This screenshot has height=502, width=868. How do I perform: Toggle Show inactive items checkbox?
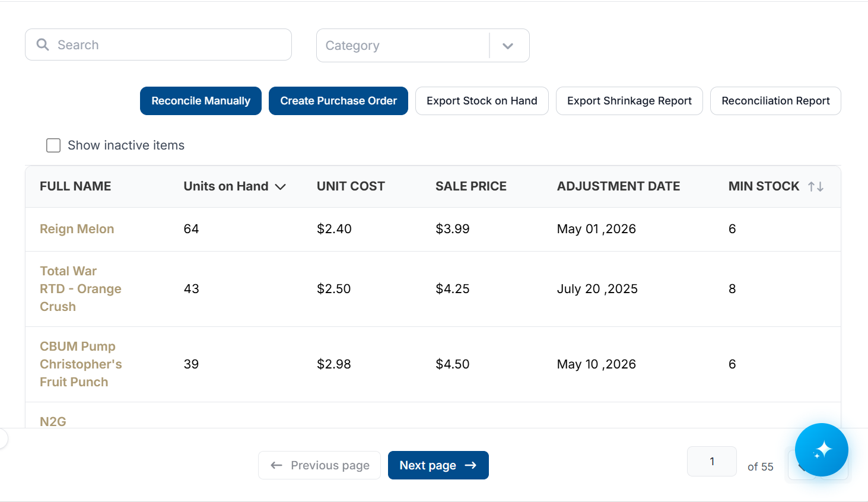coord(53,145)
